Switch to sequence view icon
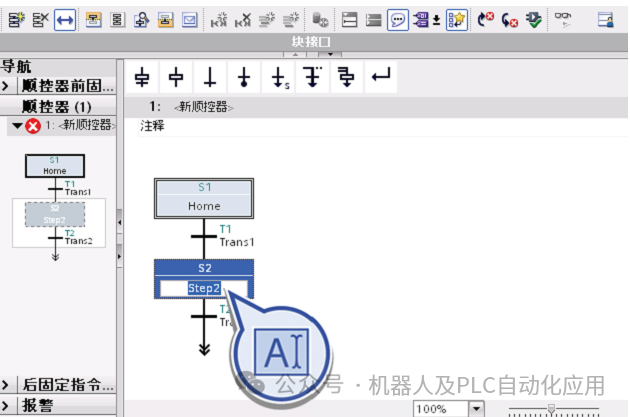This screenshot has width=630, height=417. pos(117,20)
